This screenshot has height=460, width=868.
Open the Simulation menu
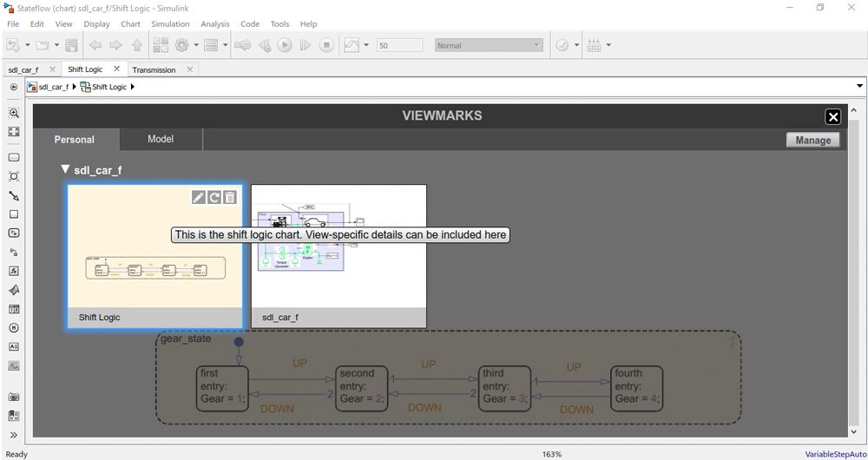pos(170,24)
